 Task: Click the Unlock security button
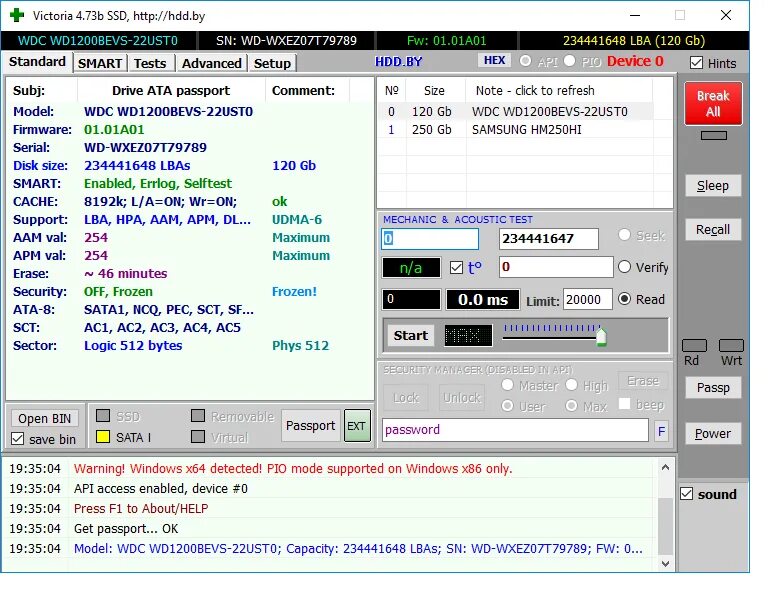(x=462, y=398)
